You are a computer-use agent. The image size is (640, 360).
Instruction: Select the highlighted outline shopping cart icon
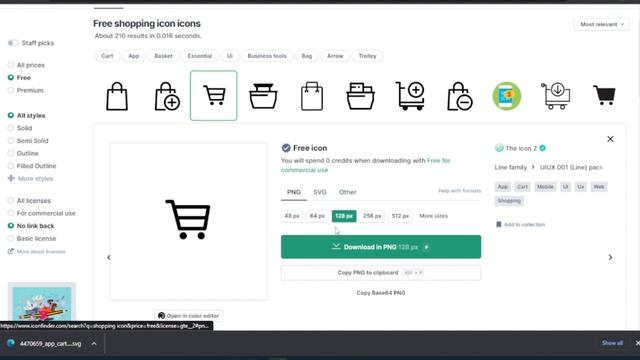tap(213, 96)
